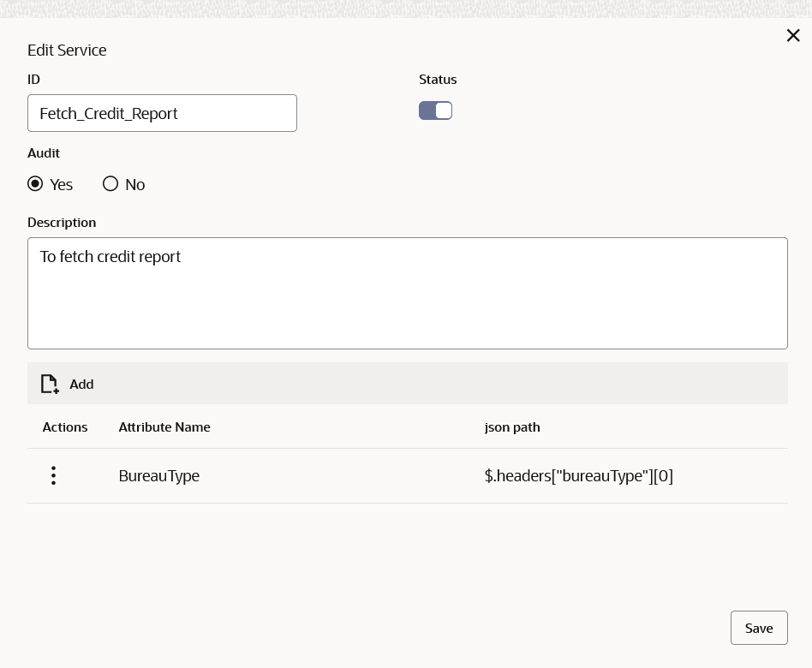Click the json path value $.headers["bureauType"][0]
This screenshot has height=668, width=812.
[578, 476]
